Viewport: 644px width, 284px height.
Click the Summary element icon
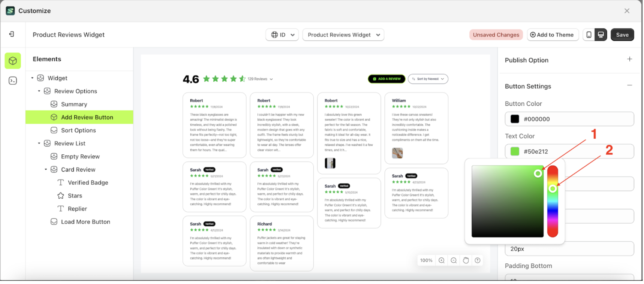[x=54, y=104]
